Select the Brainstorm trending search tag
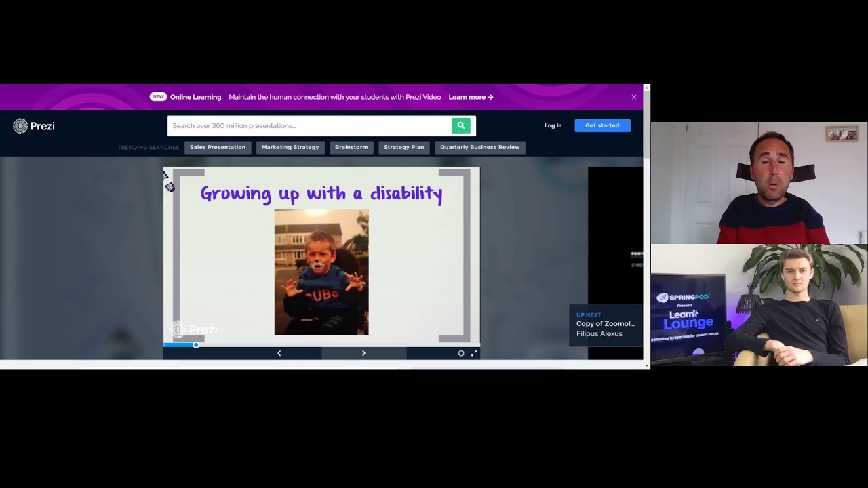Image resolution: width=868 pixels, height=488 pixels. coord(351,147)
